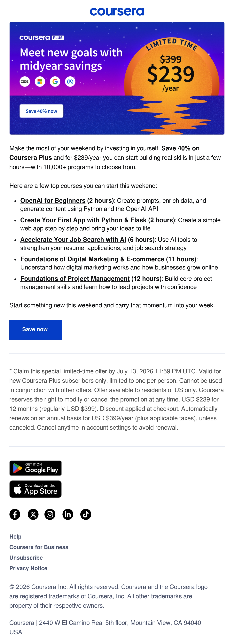Click the IBM logo in the banner
Screen dimensions: 234x644
(x=25, y=81)
